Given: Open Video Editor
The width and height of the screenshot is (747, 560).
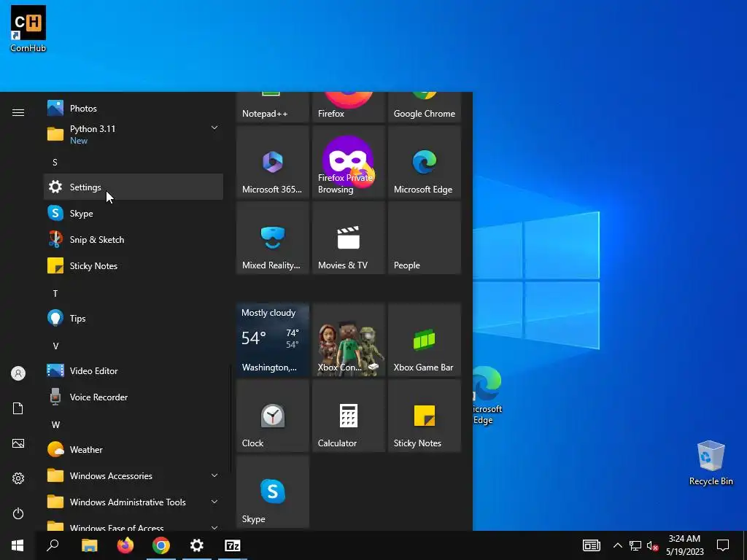Looking at the screenshot, I should [x=133, y=370].
